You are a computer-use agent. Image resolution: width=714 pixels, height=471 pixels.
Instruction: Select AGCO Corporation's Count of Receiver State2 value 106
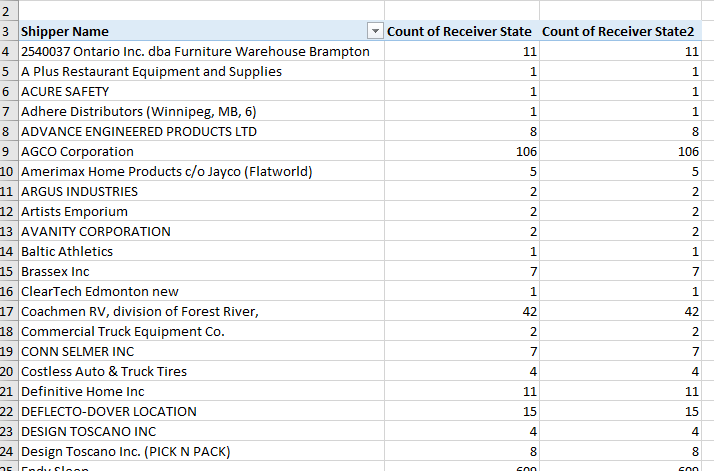pyautogui.click(x=620, y=152)
